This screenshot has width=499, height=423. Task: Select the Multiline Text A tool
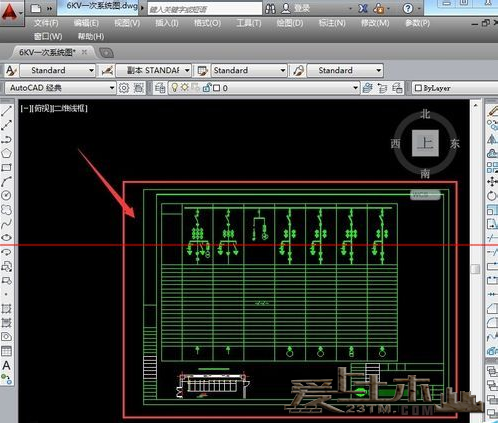tap(6, 365)
